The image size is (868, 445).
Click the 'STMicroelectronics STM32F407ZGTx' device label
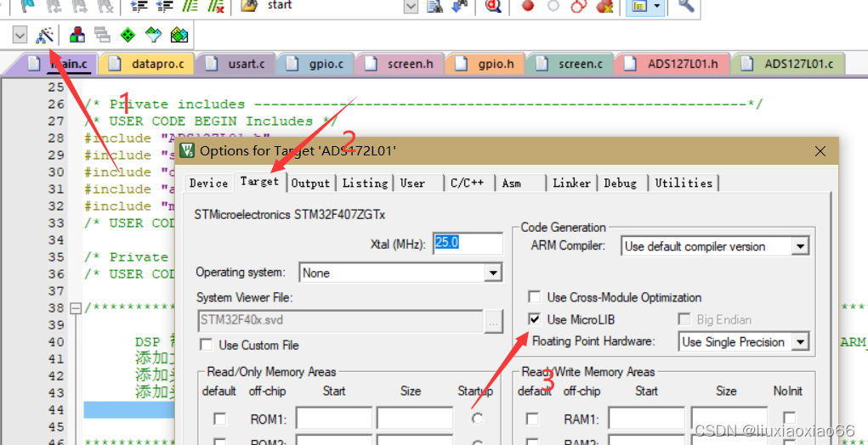[290, 215]
